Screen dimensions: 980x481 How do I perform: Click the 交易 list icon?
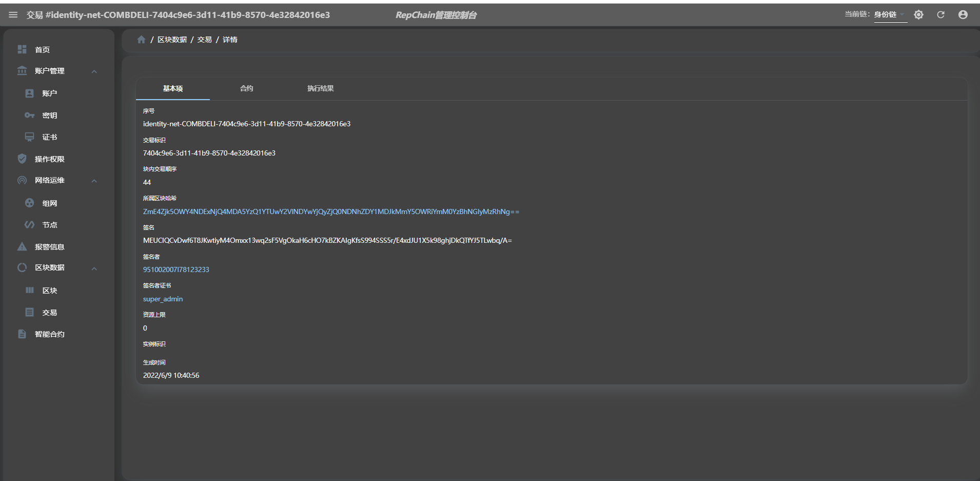(x=30, y=312)
